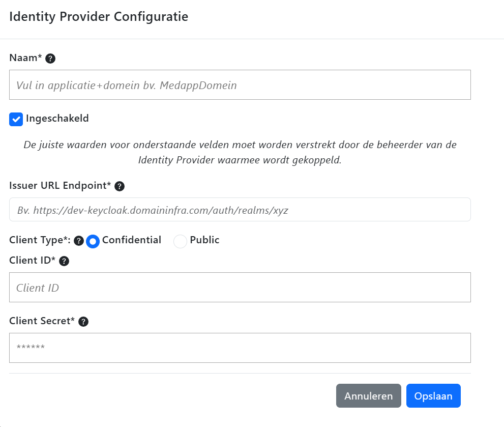
Task: Click the Client Secret password field
Action: 240,348
